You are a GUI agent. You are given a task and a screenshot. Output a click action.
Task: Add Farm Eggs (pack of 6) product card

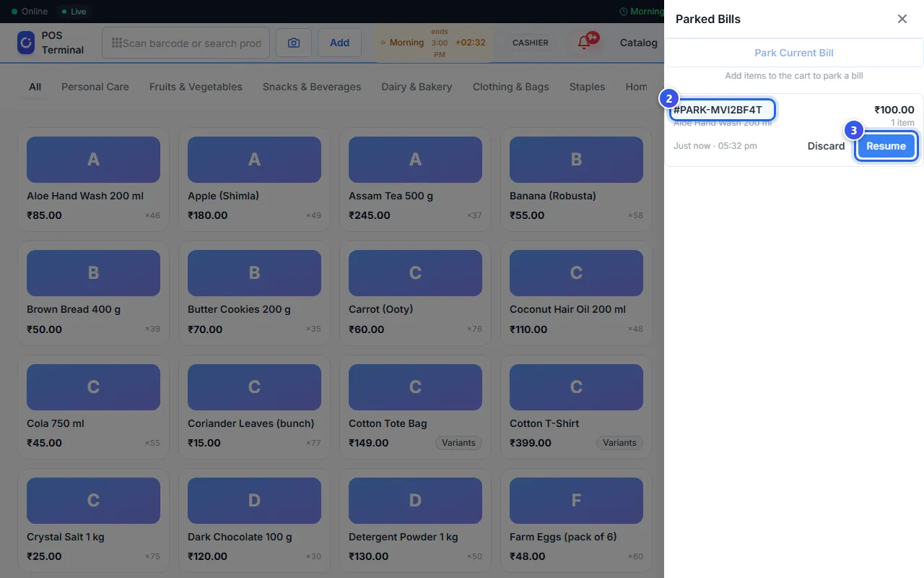tap(576, 520)
